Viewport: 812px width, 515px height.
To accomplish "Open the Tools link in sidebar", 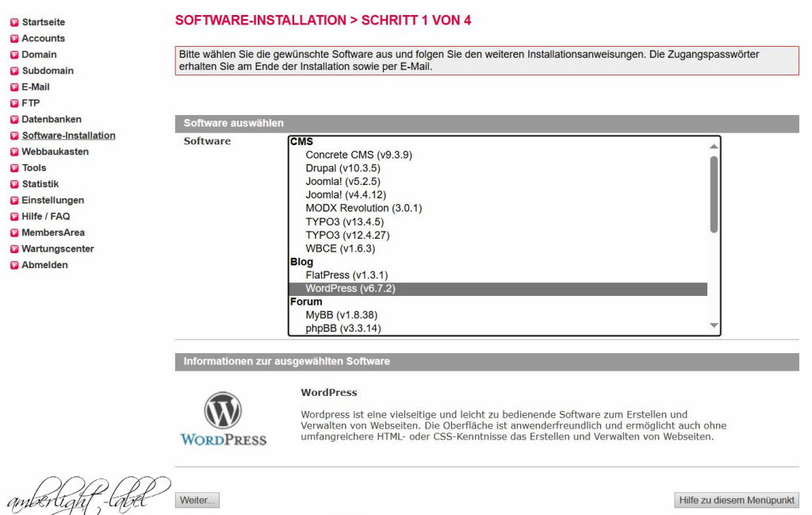I will click(33, 168).
